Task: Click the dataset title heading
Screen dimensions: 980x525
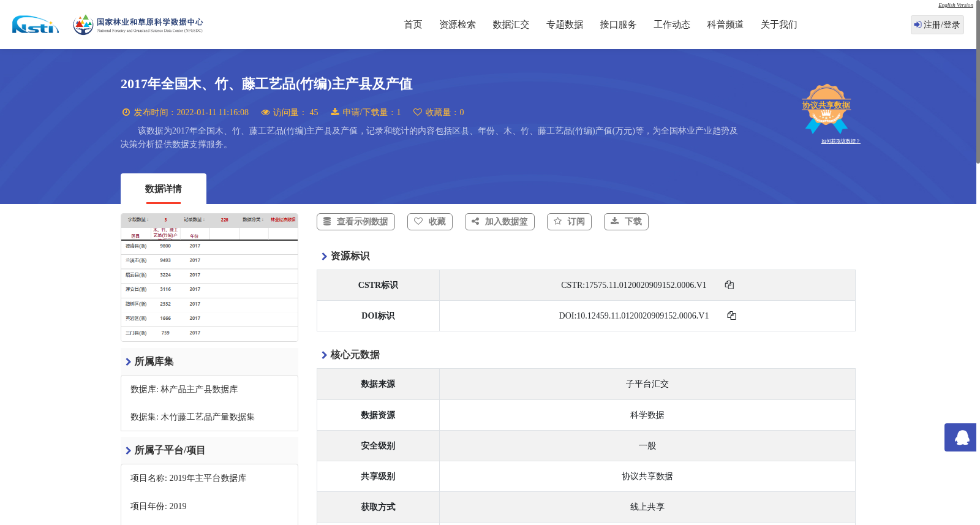Action: pyautogui.click(x=266, y=84)
